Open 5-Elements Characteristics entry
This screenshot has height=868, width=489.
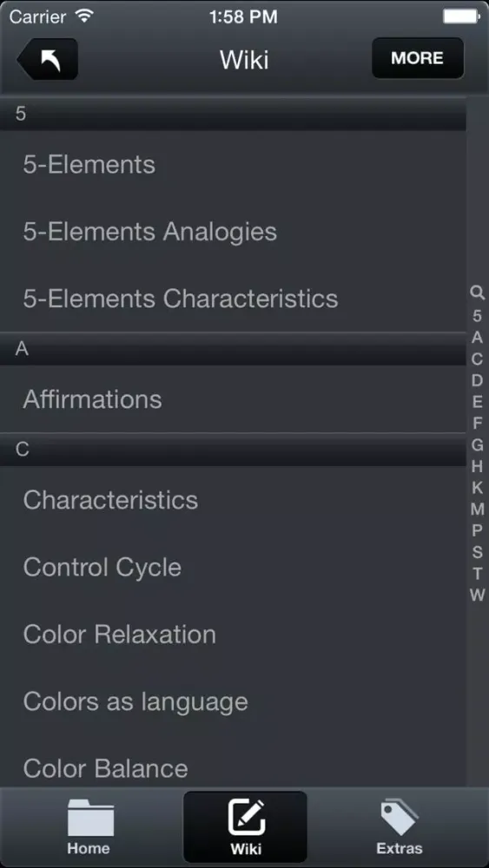(x=233, y=299)
